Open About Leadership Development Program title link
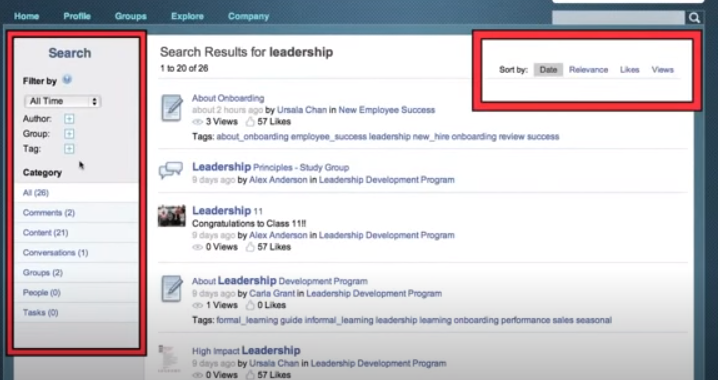The height and width of the screenshot is (380, 720). tap(280, 281)
